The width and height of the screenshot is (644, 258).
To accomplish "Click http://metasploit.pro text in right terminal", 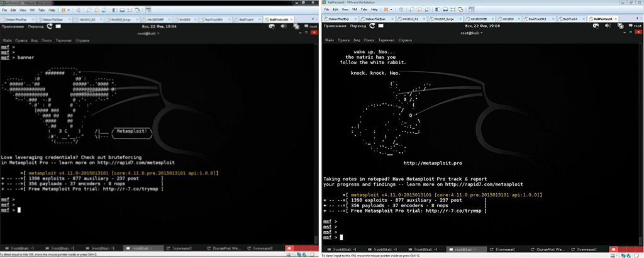I will point(433,163).
